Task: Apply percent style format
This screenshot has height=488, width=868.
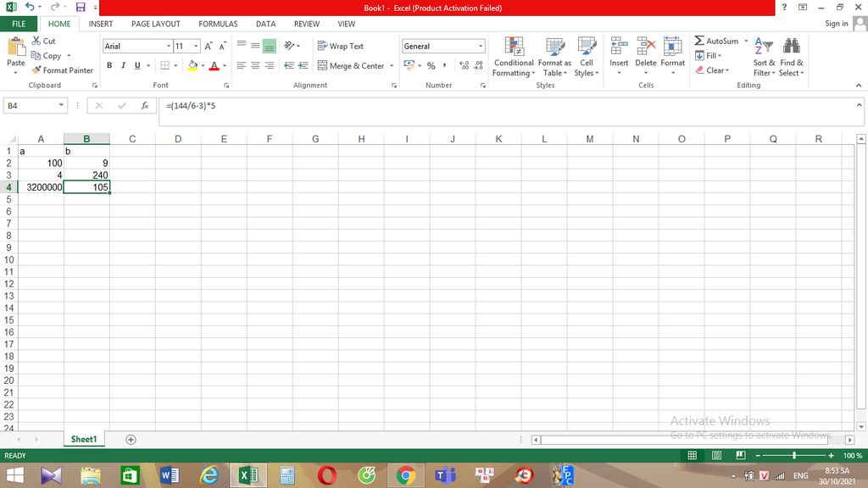Action: [431, 66]
